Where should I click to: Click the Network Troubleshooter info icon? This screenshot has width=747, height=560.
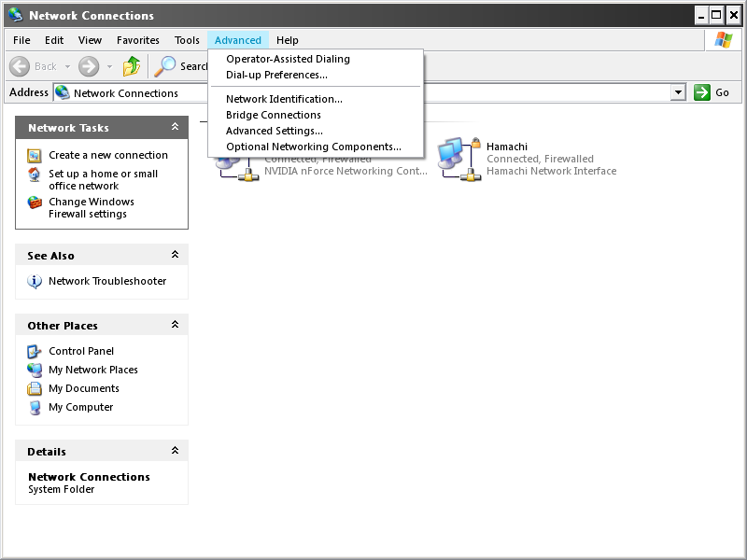(x=35, y=282)
